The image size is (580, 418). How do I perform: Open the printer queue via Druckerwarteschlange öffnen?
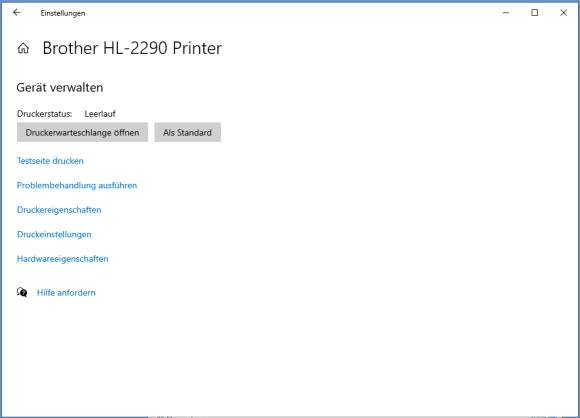point(82,132)
